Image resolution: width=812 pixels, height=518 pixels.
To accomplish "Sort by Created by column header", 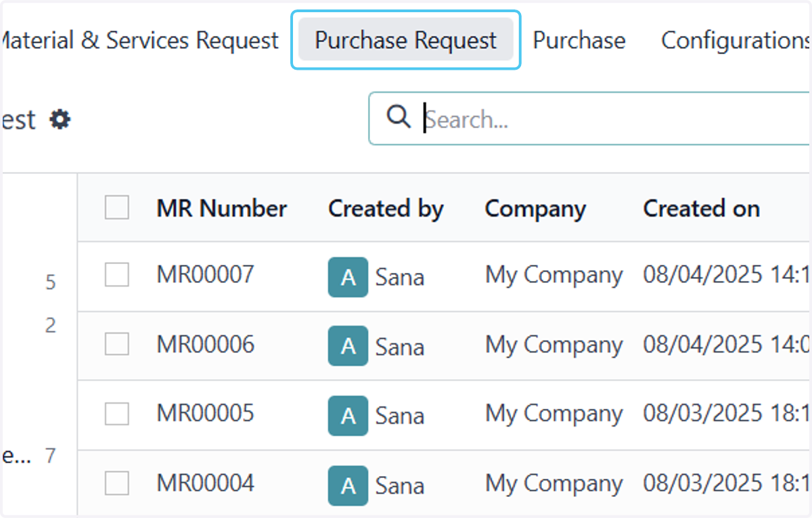I will tap(386, 208).
